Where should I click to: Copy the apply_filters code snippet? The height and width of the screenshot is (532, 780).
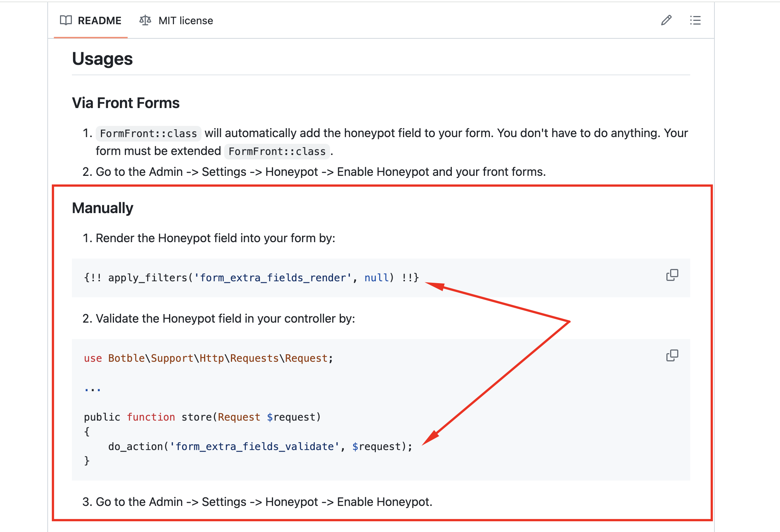tap(672, 275)
